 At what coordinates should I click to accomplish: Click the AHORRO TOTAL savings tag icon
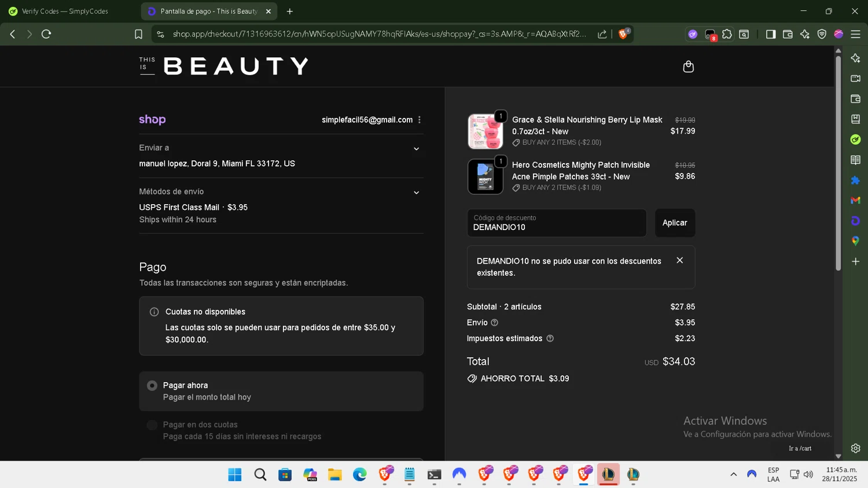[472, 379]
